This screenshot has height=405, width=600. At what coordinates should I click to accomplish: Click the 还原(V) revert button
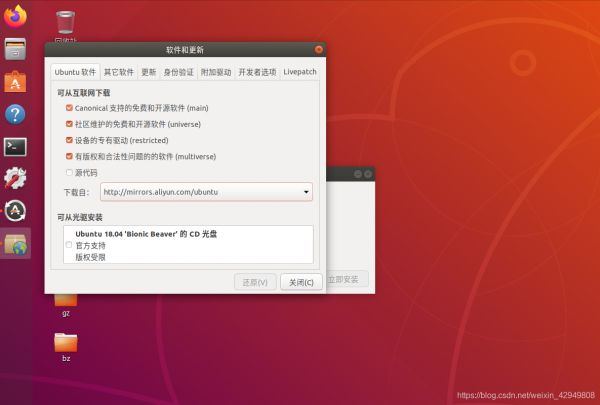[255, 282]
